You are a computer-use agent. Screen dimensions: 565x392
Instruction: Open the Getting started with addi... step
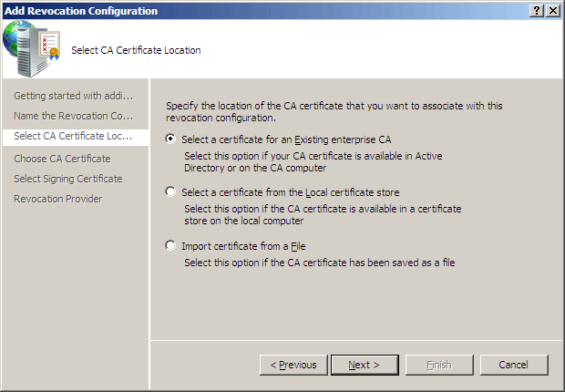[x=74, y=96]
